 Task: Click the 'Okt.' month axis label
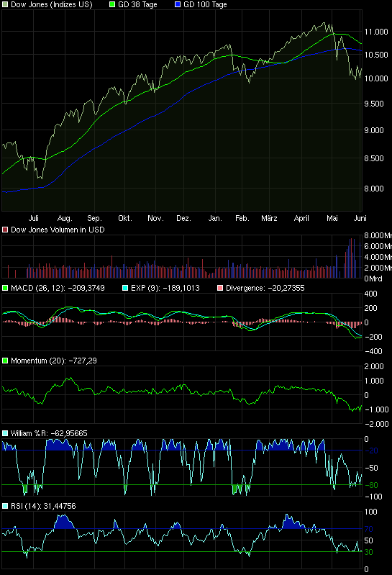[x=125, y=218]
